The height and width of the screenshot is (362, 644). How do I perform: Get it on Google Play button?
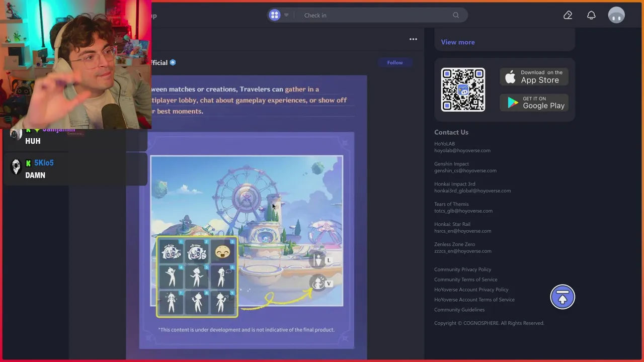coord(534,103)
